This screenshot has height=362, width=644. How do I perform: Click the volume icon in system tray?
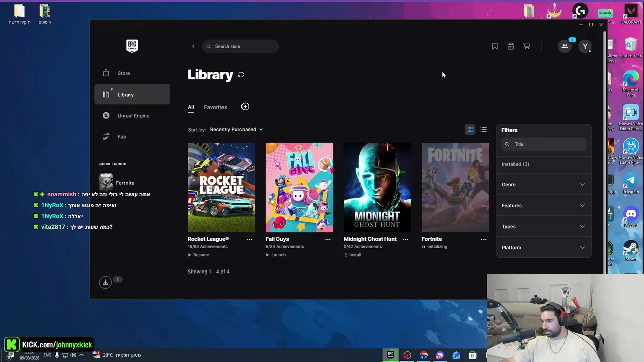coord(73,355)
